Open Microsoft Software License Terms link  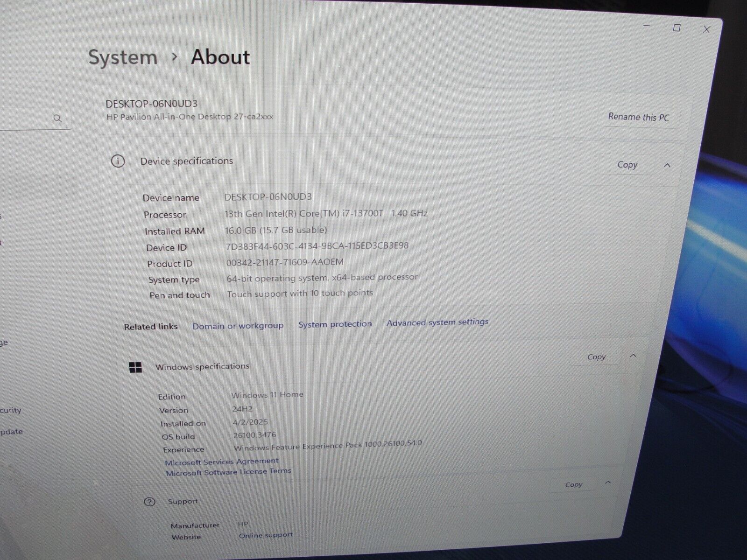pos(228,472)
